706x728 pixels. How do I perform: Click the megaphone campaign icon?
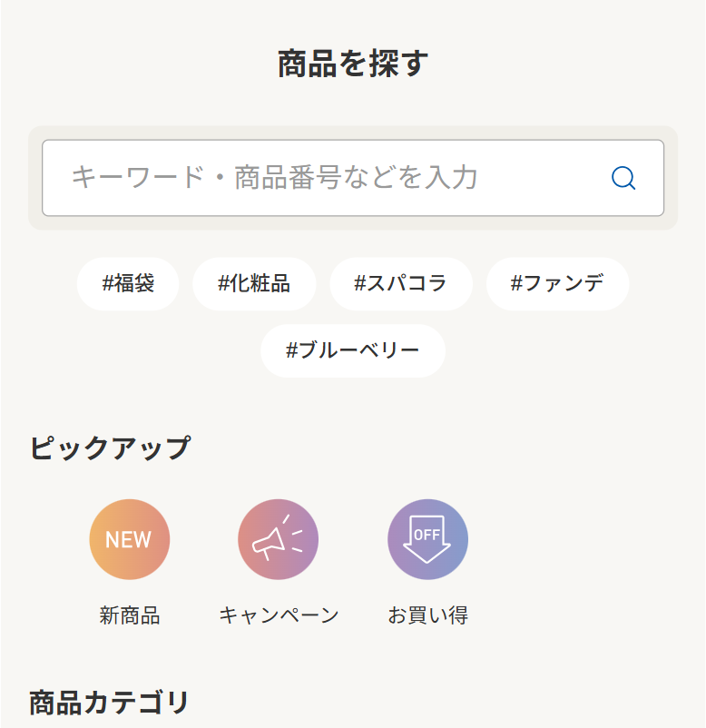click(278, 539)
